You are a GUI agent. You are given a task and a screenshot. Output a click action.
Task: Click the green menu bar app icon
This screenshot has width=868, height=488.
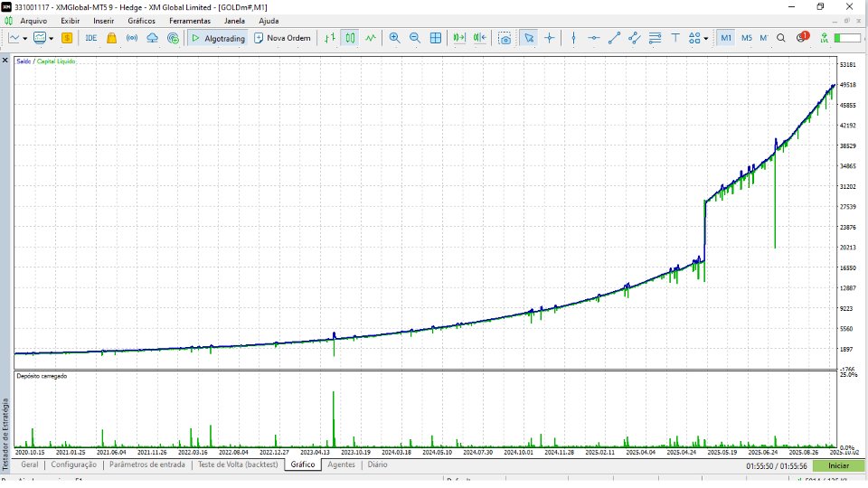tap(8, 21)
